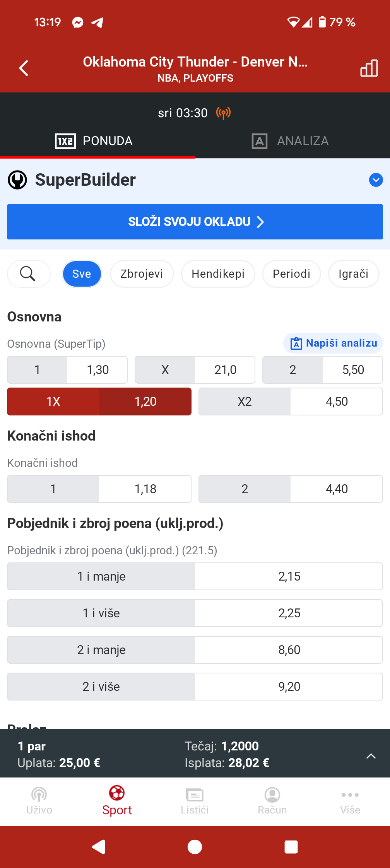Tap the live broadcast signal icon

223,113
